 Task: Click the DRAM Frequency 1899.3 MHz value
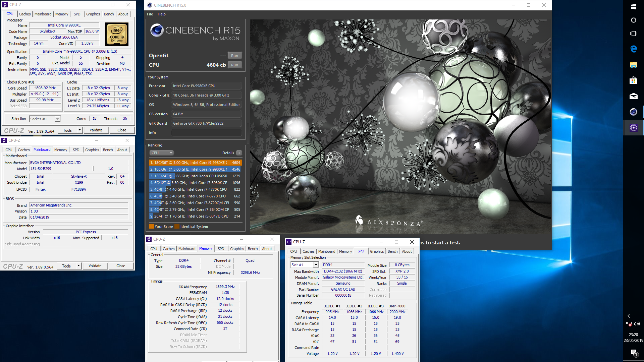tap(225, 287)
